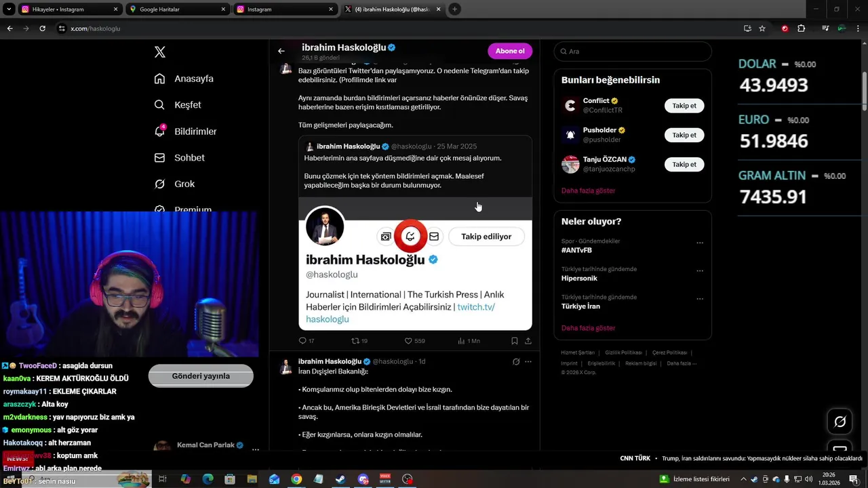Image resolution: width=868 pixels, height=488 pixels.
Task: Open Anasayfa home in sidebar
Action: [x=184, y=79]
